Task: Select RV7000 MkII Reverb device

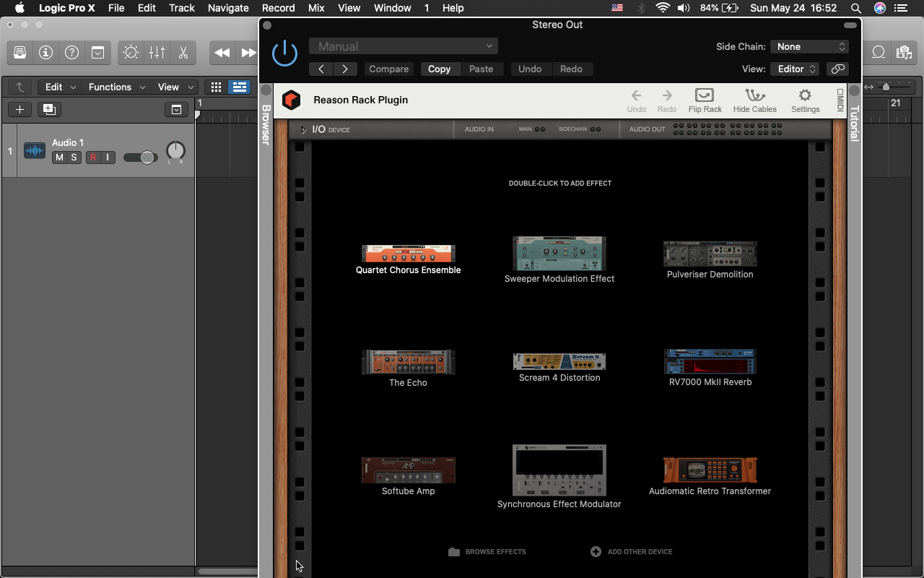Action: coord(710,368)
